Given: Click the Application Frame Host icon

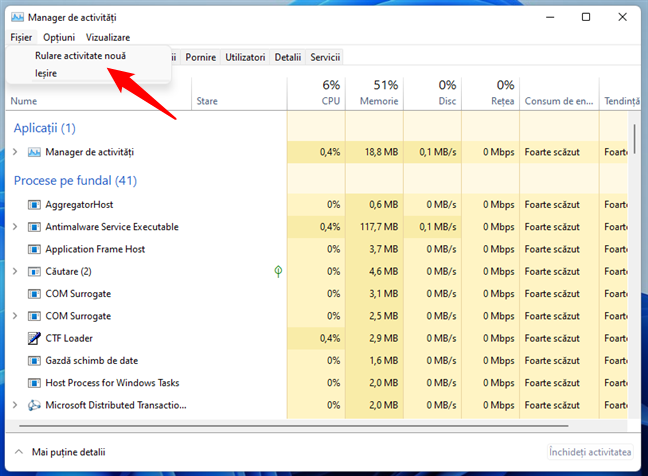Looking at the screenshot, I should coord(34,249).
